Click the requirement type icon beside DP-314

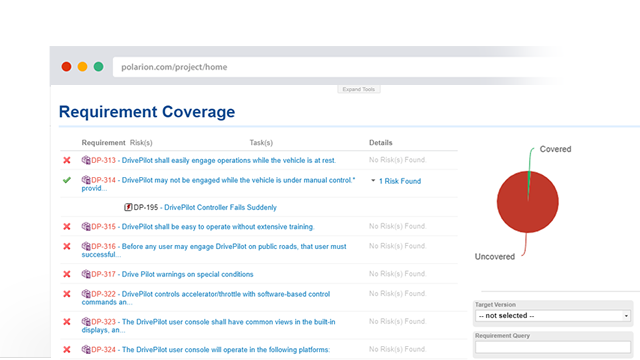[x=86, y=180]
